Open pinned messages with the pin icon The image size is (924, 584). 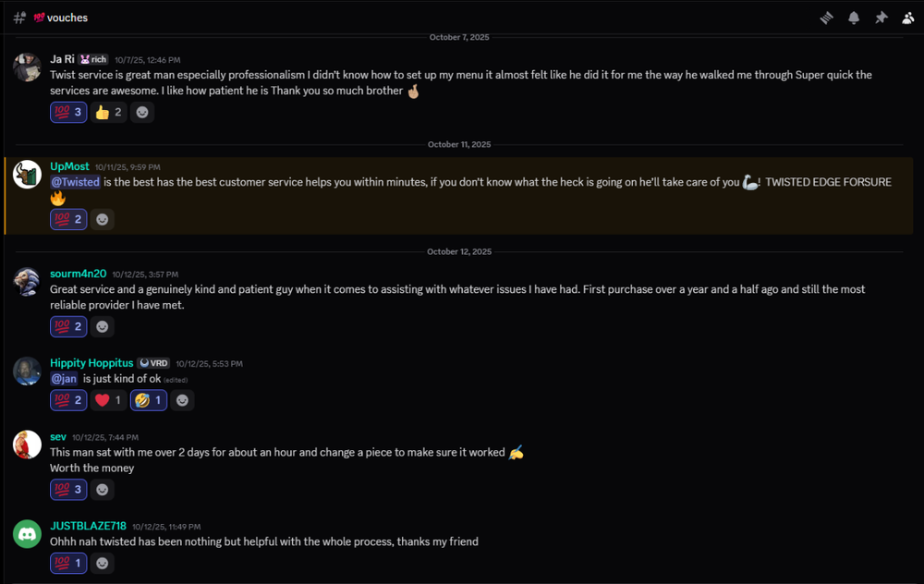point(881,18)
